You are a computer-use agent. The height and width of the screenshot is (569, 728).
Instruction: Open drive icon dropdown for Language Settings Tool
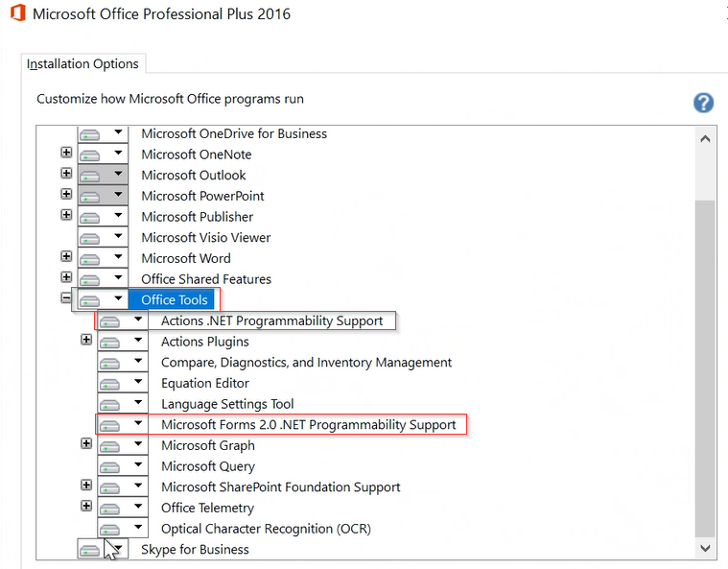(x=123, y=404)
